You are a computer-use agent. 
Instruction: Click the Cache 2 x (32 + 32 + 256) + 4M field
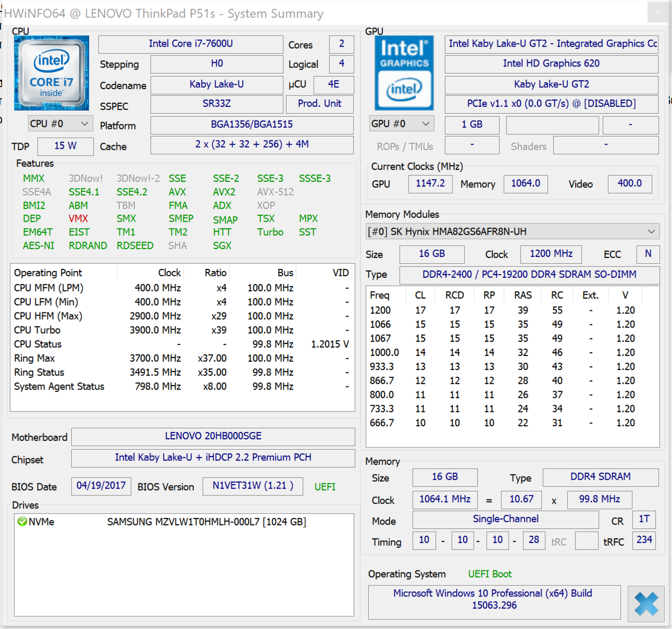point(252,145)
